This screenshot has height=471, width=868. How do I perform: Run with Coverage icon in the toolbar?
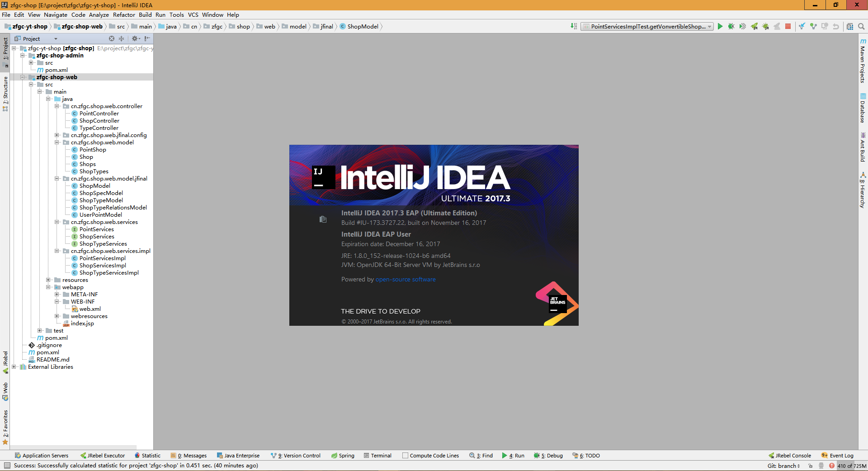click(x=743, y=26)
